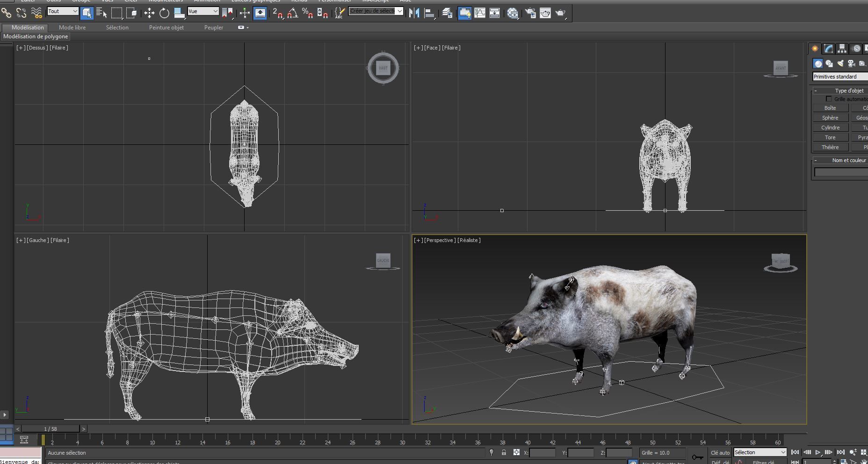Image resolution: width=868 pixels, height=464 pixels.
Task: Switch to the Mode libre ribbon tab
Action: tap(72, 28)
